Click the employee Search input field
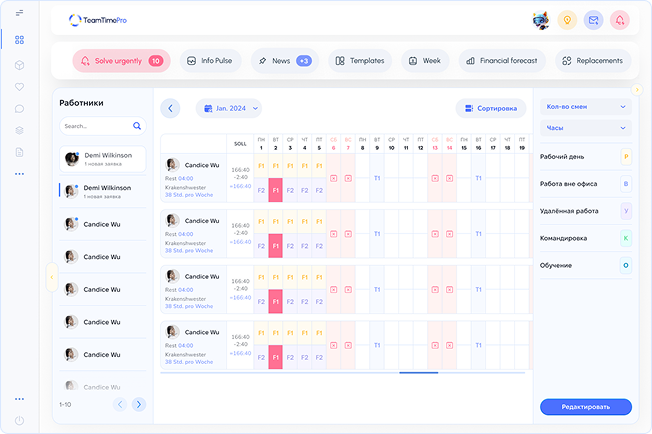The image size is (652, 434). (x=94, y=127)
